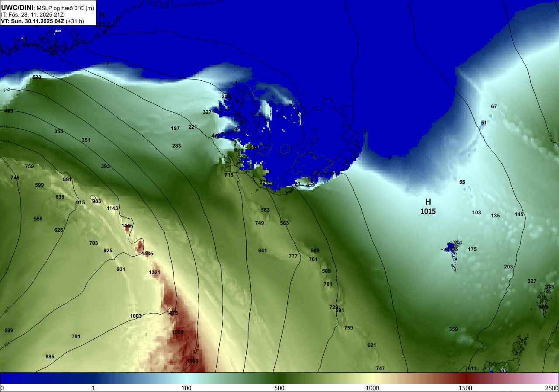Click the map value '1435'
Image resolution: width=559 pixels, height=392 pixels.
(147, 254)
